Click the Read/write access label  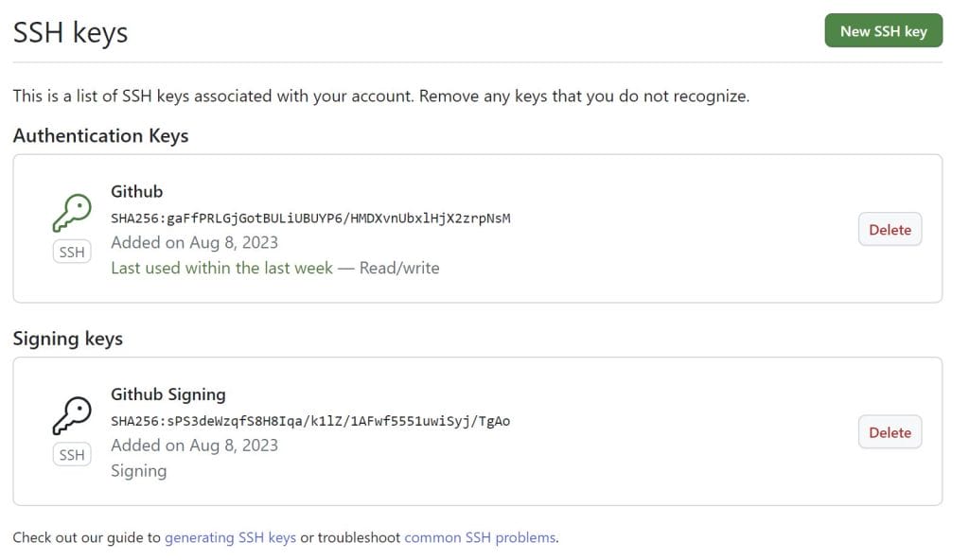click(399, 268)
